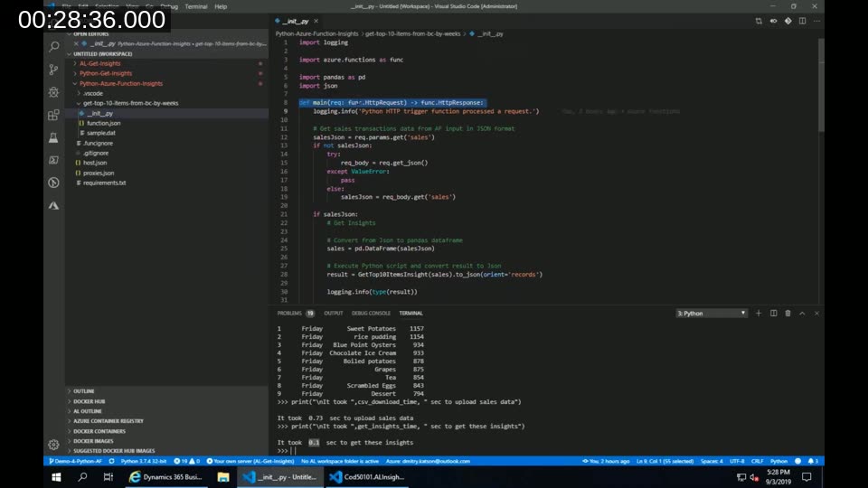Click the eye preview icon in editor toolbar
The image size is (868, 488).
[773, 21]
